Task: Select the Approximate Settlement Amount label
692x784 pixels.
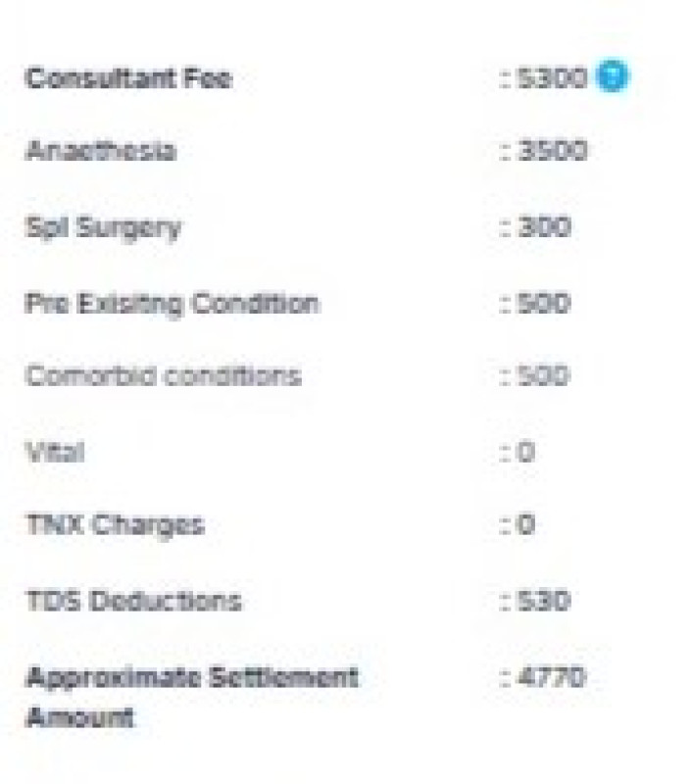Action: pyautogui.click(x=191, y=698)
